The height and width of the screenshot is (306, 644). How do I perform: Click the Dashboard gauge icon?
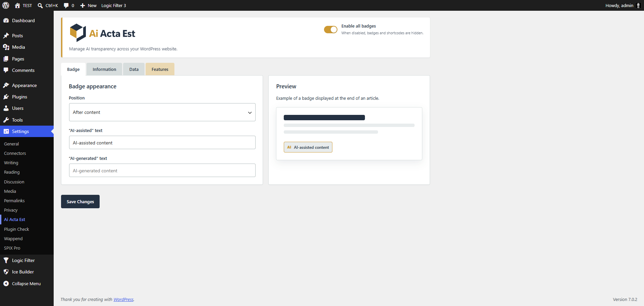click(x=6, y=20)
